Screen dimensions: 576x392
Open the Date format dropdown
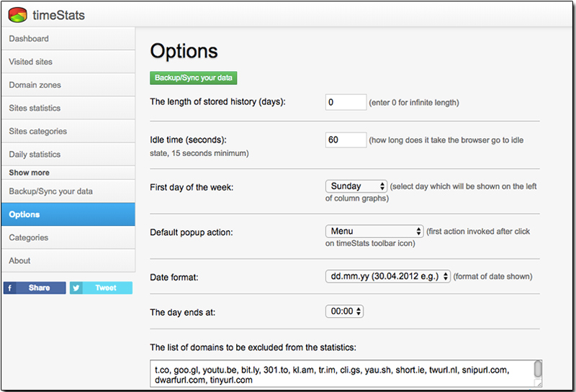388,276
